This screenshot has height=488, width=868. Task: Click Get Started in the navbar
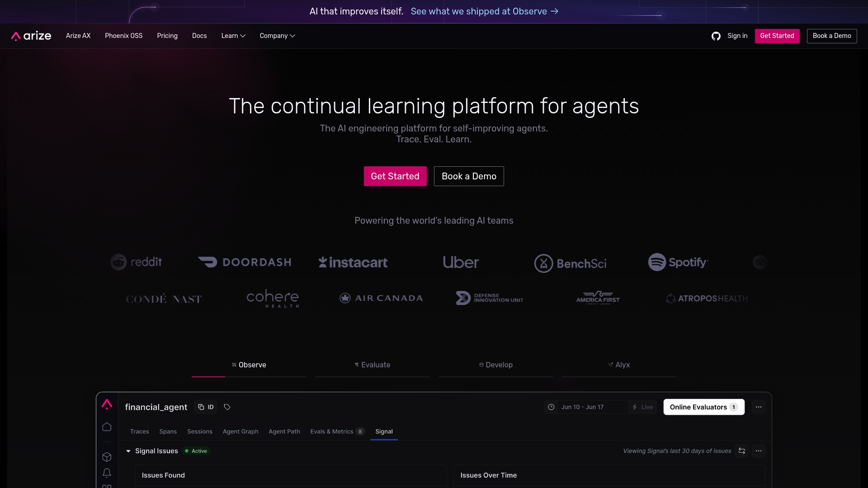pyautogui.click(x=777, y=36)
